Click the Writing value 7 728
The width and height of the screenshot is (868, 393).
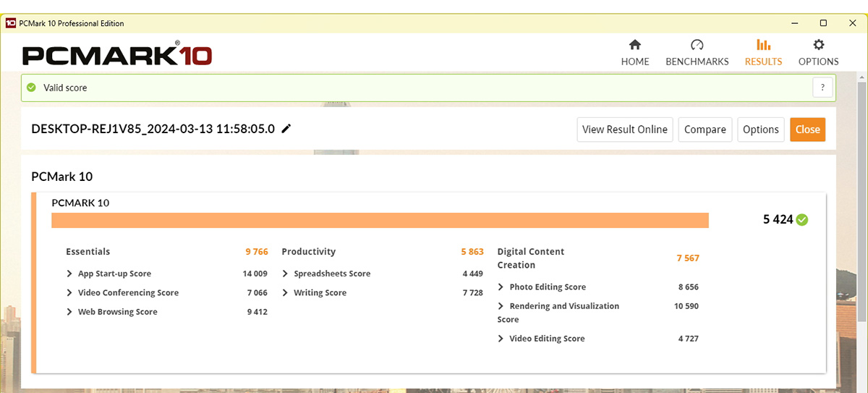coord(473,292)
